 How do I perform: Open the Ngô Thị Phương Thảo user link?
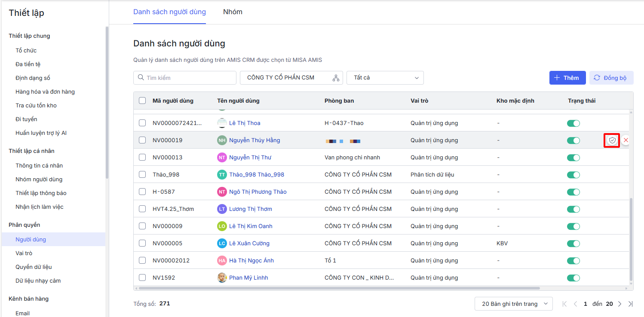[258, 192]
